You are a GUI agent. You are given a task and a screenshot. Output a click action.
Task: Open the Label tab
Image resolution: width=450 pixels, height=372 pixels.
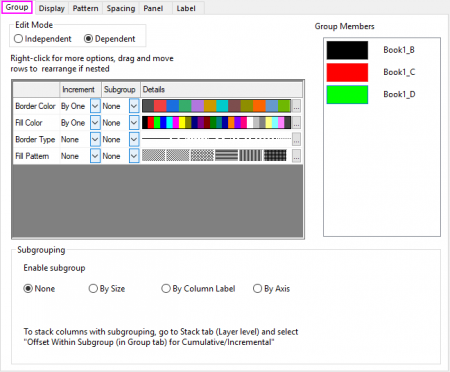(x=186, y=8)
